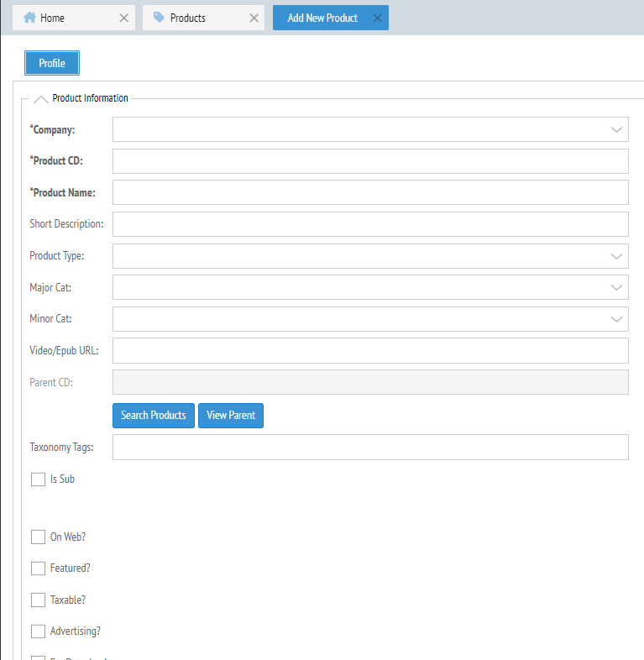Close the Products tab
This screenshot has width=644, height=660.
coord(254,18)
